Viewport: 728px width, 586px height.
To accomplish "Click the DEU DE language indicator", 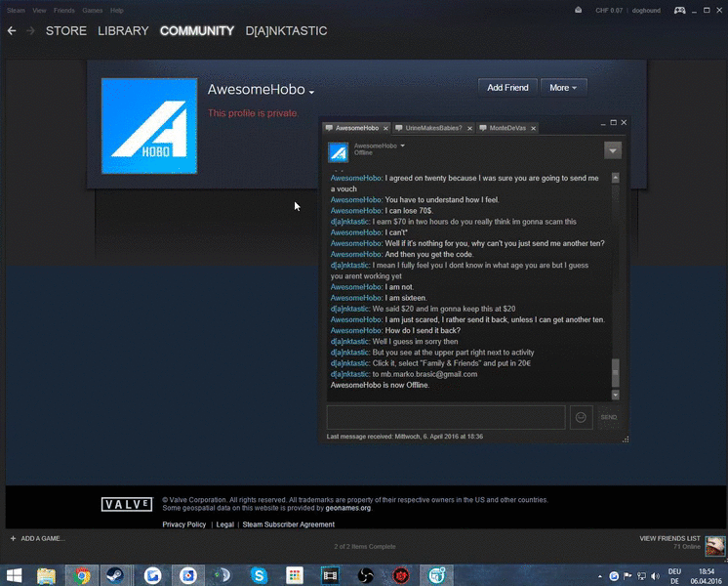I will 674,576.
